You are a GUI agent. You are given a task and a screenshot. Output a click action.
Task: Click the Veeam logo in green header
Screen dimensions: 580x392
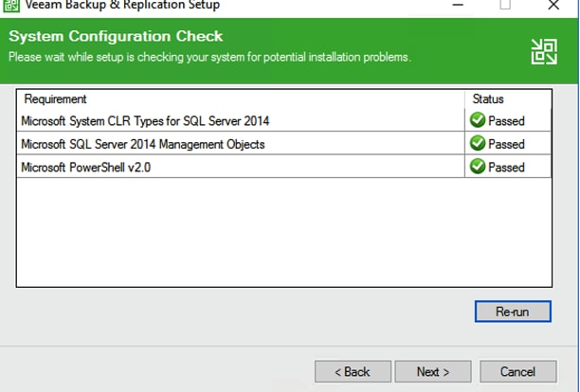coord(544,52)
